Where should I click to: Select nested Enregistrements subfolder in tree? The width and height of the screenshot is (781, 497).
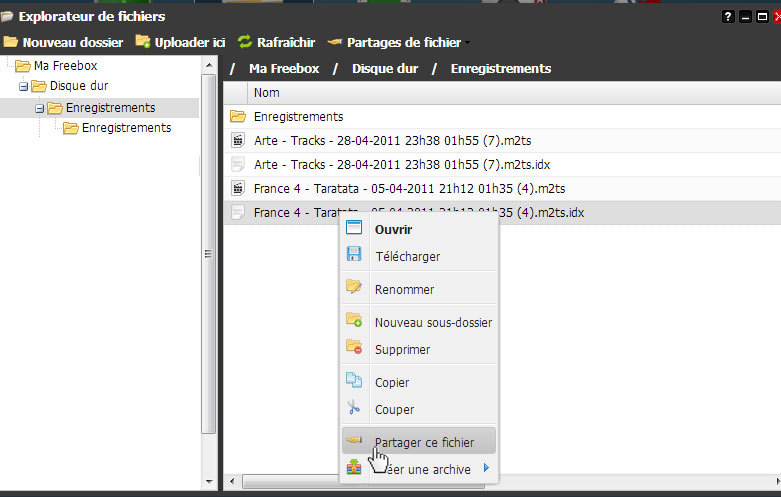127,128
